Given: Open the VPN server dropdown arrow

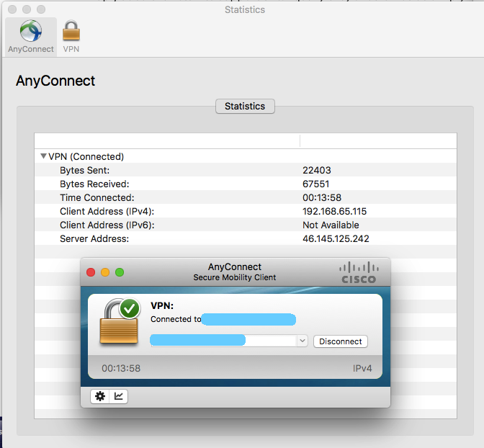Looking at the screenshot, I should [302, 341].
